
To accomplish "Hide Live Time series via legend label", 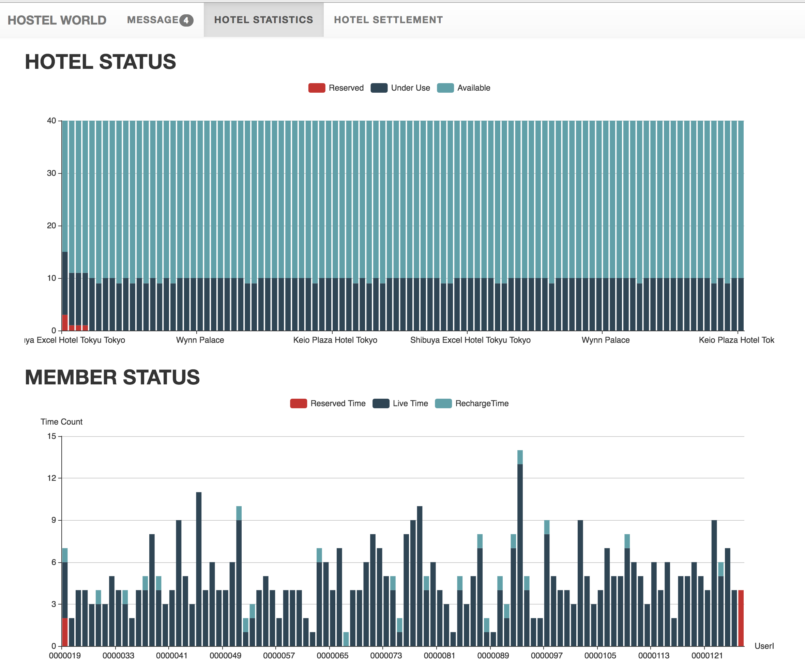I will pyautogui.click(x=410, y=403).
